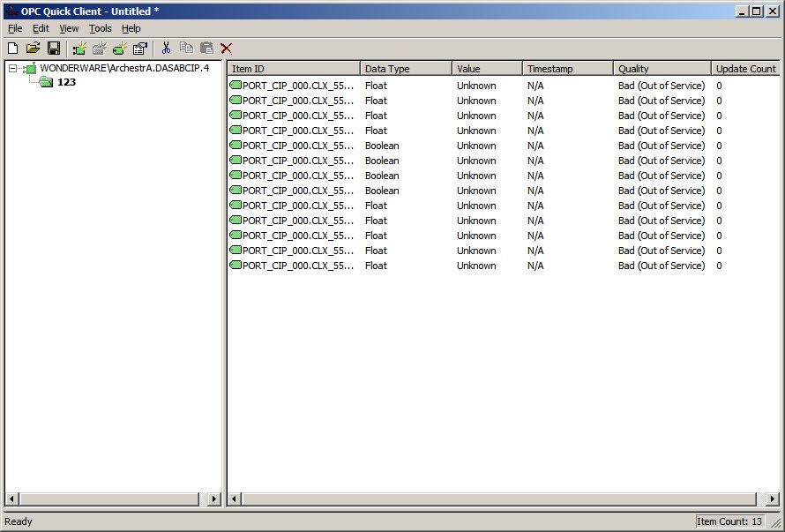The height and width of the screenshot is (532, 785).
Task: Click the New Server Connection icon
Action: [x=79, y=49]
